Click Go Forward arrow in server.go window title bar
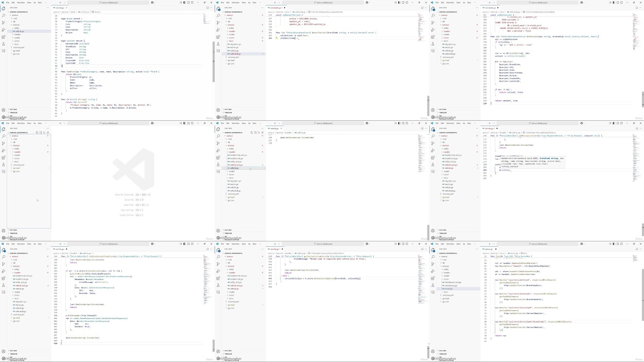The height and width of the screenshot is (362, 644). [494, 244]
